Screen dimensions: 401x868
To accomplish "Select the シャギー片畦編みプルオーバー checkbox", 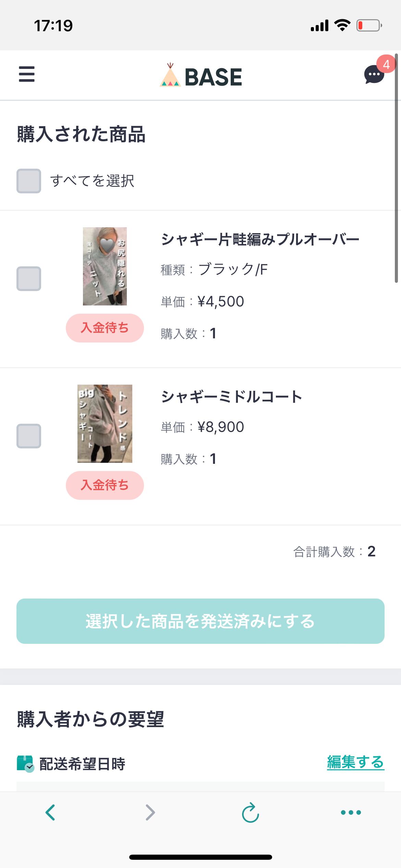I will tap(29, 278).
